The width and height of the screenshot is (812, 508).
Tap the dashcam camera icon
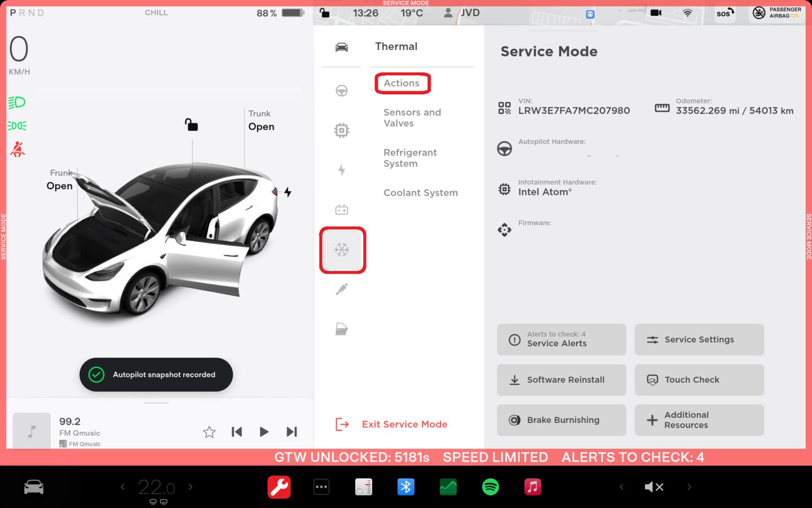pos(656,12)
